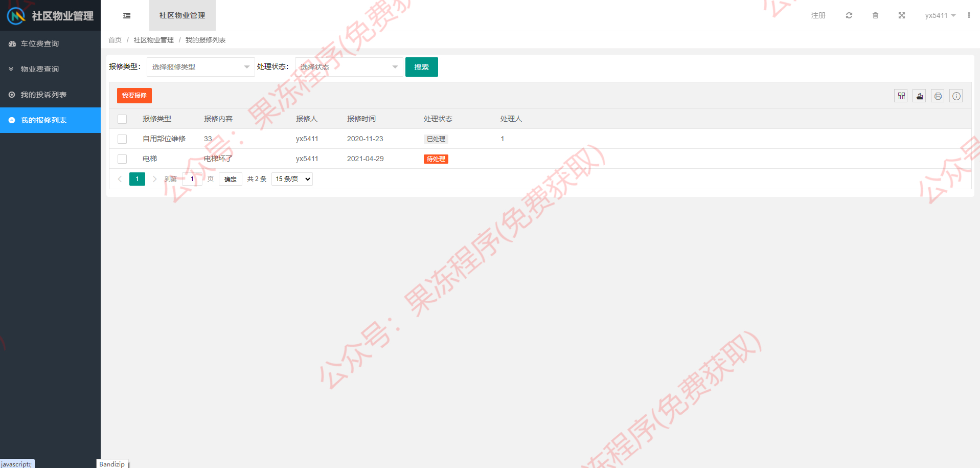The width and height of the screenshot is (980, 468).
Task: Click the 社区物业管理 breadcrumb link
Action: click(154, 40)
